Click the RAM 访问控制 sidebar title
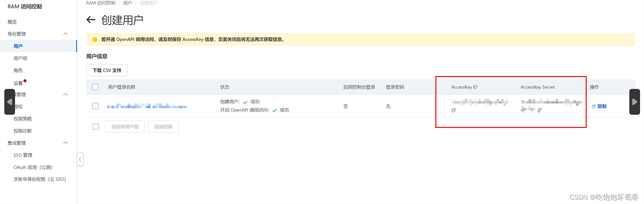This screenshot has width=644, height=204. [x=25, y=6]
